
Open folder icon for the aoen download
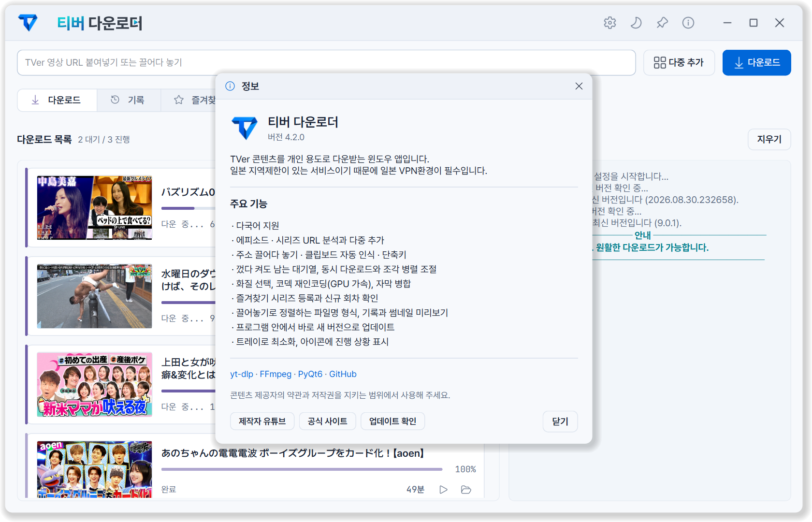tap(466, 490)
